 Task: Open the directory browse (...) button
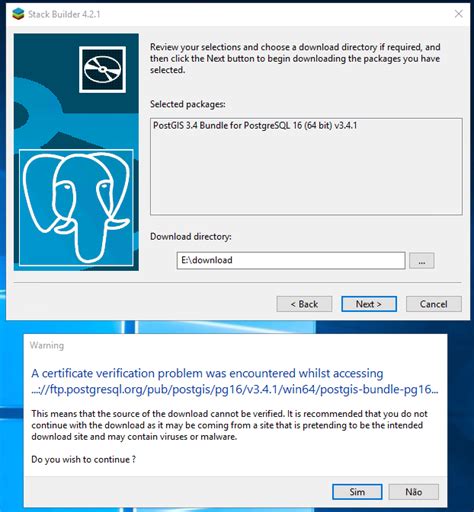coord(422,260)
